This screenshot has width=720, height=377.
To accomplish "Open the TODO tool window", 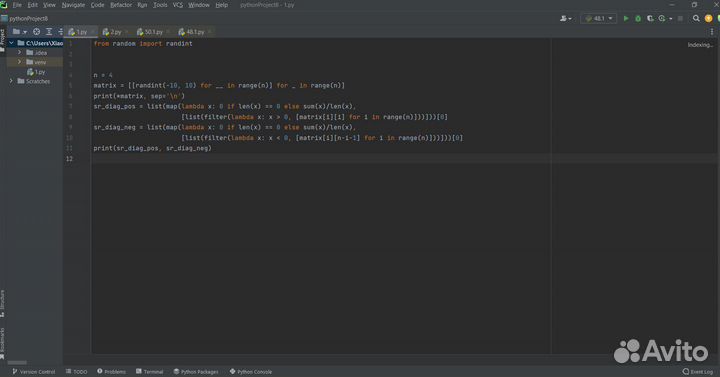I will [x=76, y=371].
